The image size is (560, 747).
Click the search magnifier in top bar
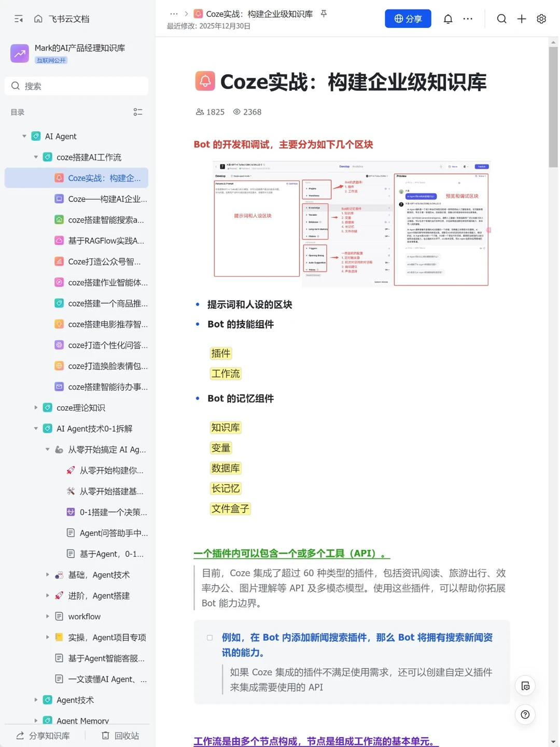tap(501, 19)
